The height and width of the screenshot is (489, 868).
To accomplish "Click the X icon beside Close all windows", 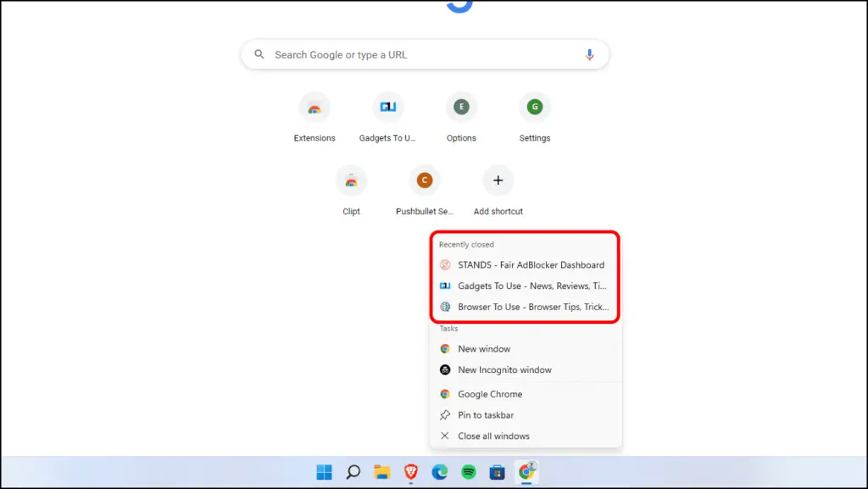I will coord(445,436).
